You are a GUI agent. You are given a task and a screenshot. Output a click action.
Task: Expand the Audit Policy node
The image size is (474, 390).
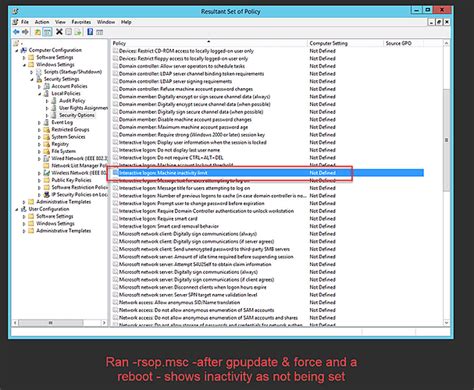point(47,101)
